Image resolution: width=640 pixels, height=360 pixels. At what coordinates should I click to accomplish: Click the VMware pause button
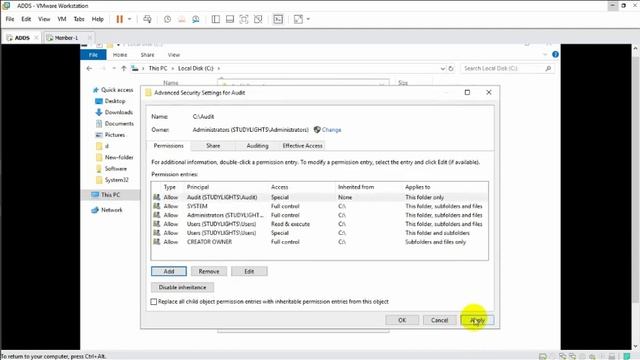pyautogui.click(x=120, y=19)
